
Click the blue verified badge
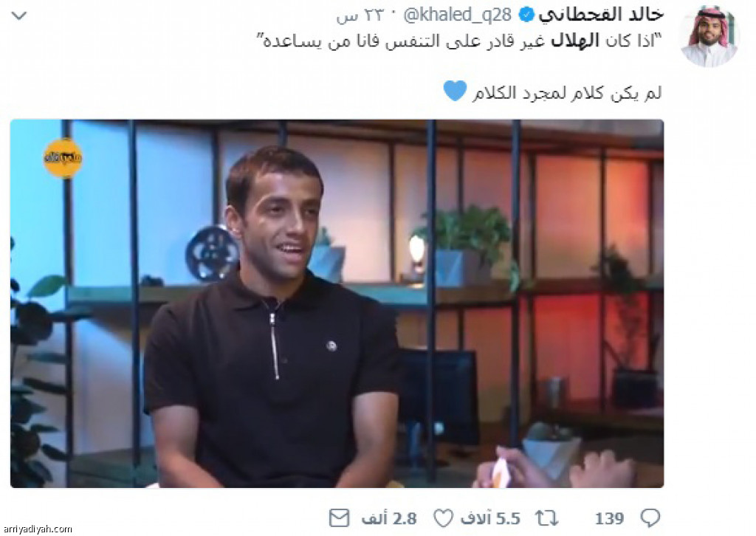tap(526, 16)
